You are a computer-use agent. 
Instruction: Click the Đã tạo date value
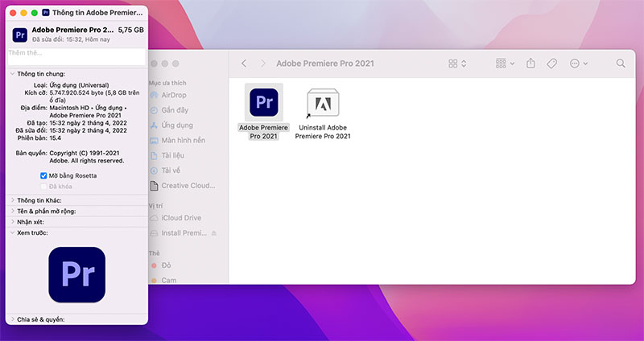(x=89, y=123)
